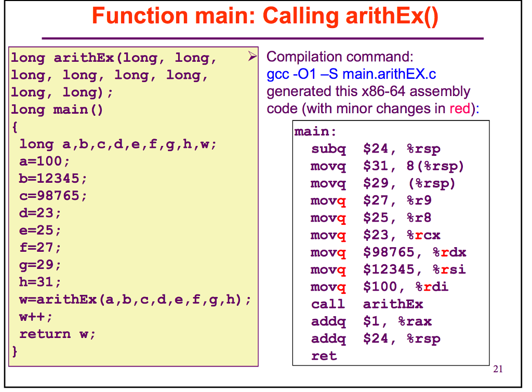Click the 'subq $24, %rsp' instruction
This screenshot has width=532, height=392.
tap(374, 149)
